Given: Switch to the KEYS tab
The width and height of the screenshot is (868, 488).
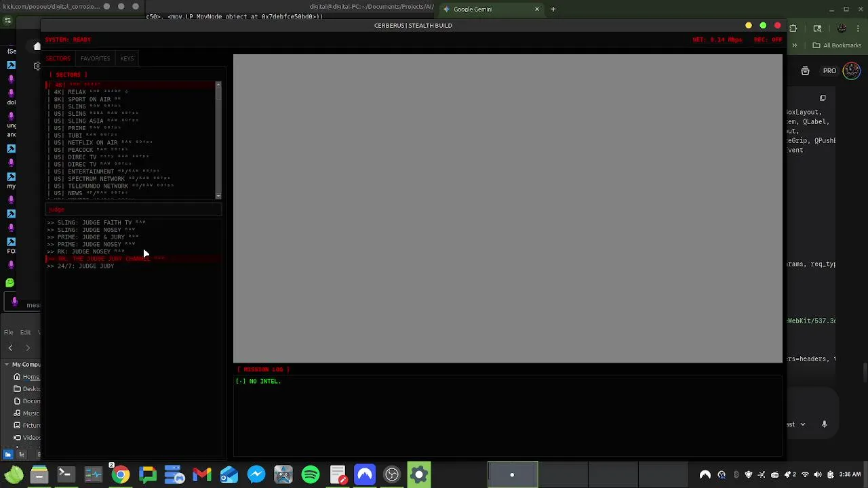Looking at the screenshot, I should pyautogui.click(x=127, y=58).
